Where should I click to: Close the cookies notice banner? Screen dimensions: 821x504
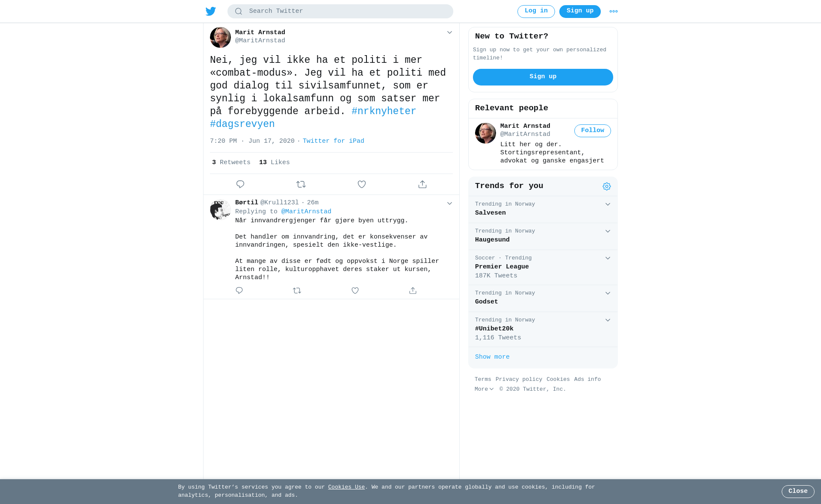click(798, 492)
